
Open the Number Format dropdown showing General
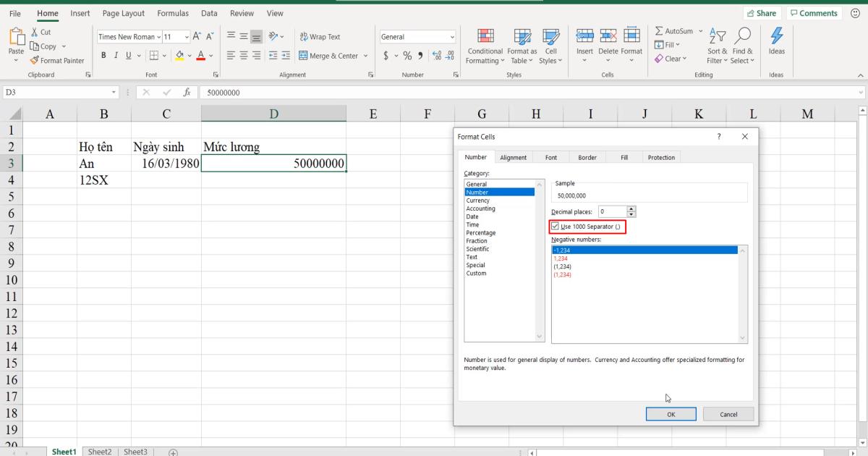click(417, 36)
